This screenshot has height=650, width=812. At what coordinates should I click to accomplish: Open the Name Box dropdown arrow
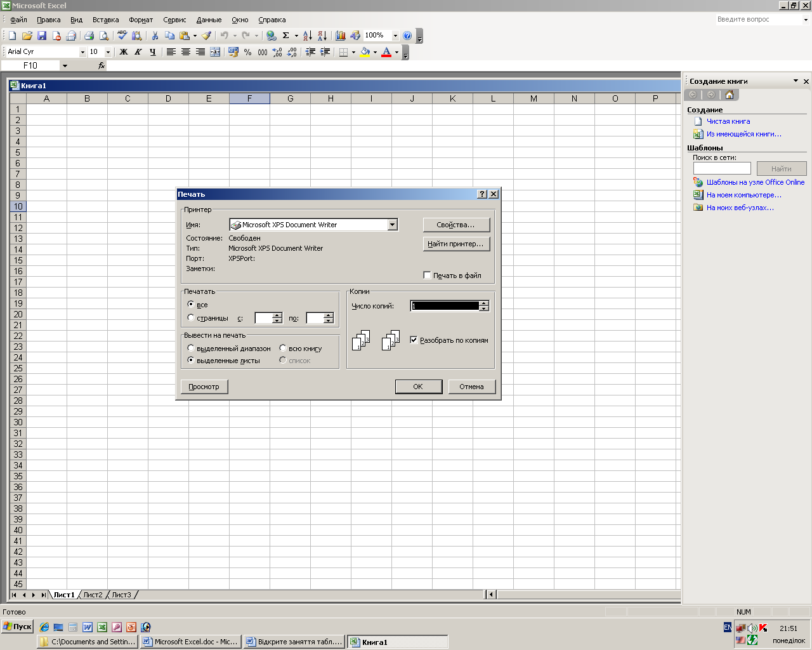tap(65, 65)
